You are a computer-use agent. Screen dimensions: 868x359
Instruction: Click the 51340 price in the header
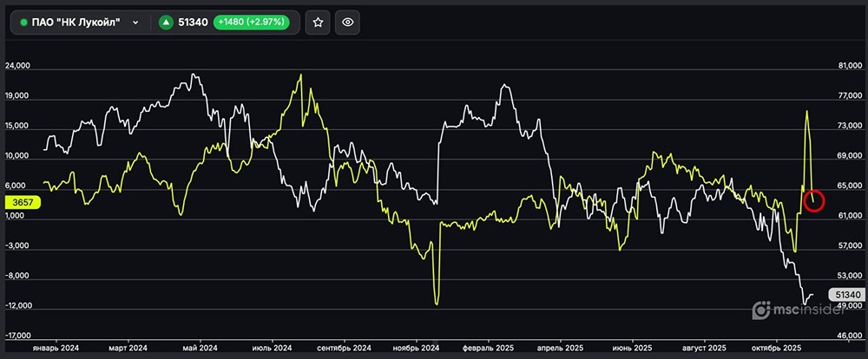(x=192, y=23)
